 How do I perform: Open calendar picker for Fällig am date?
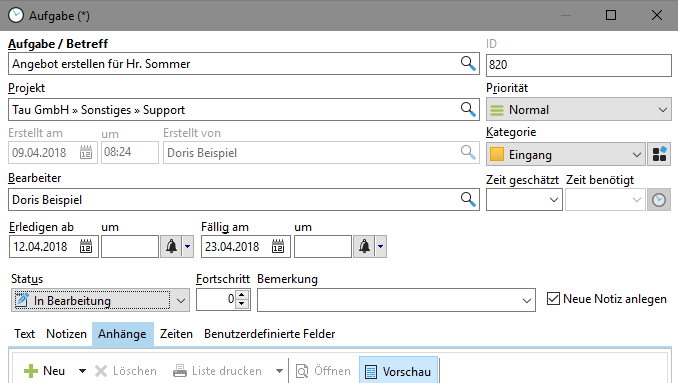coord(278,246)
